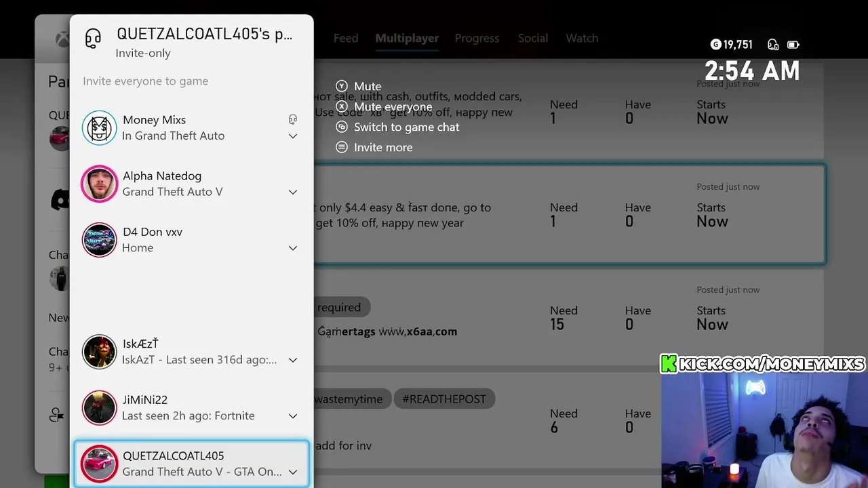Viewport: 868px width, 488px height.
Task: Choose Switch to game chat
Action: point(406,127)
